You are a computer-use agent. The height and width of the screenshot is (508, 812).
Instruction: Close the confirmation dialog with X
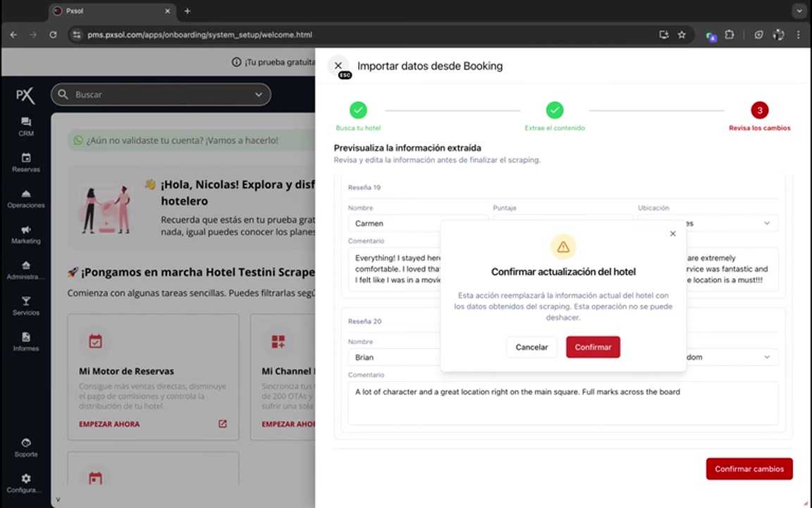tap(672, 234)
